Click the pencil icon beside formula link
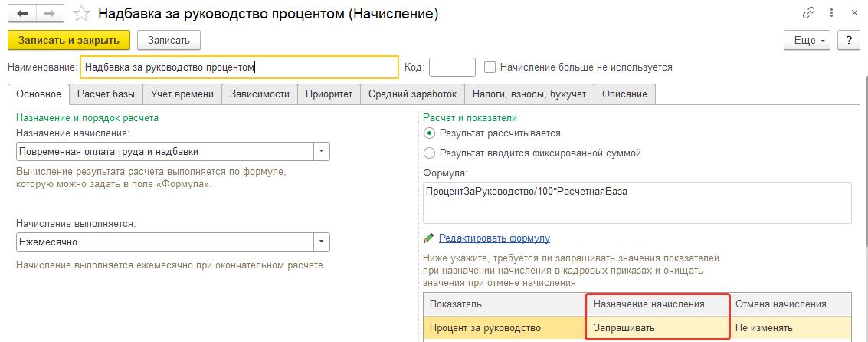The image size is (868, 342). coord(428,238)
